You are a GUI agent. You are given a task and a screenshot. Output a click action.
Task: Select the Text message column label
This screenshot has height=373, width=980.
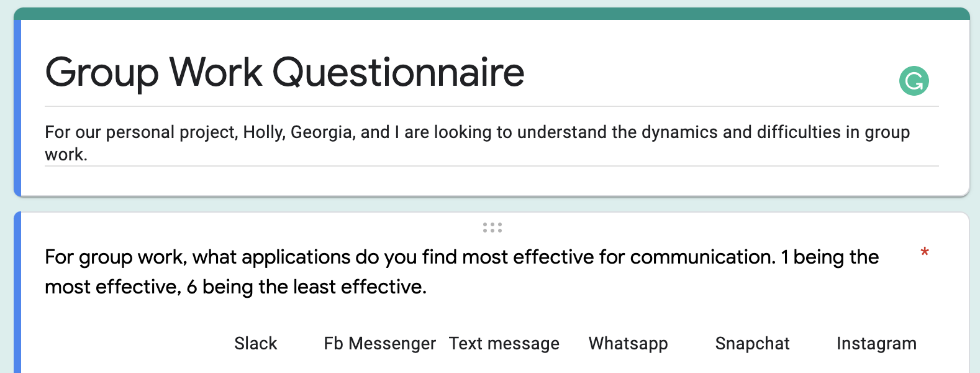pyautogui.click(x=504, y=343)
